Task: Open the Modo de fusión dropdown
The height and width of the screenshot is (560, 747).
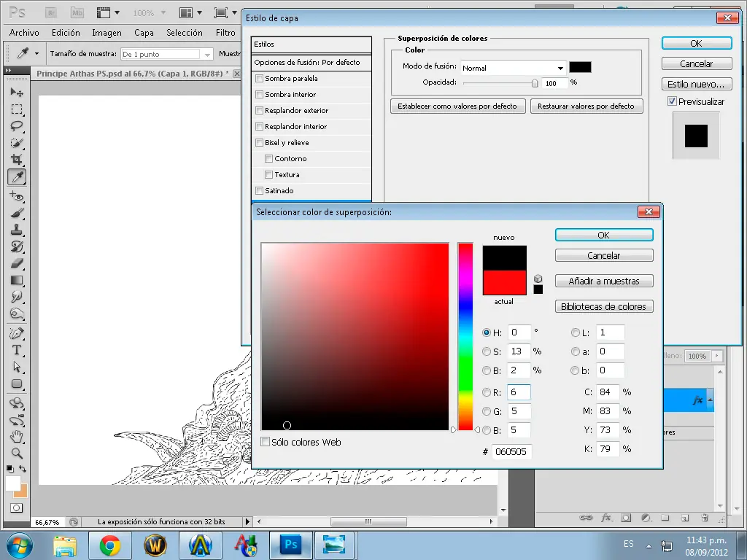Action: (x=514, y=68)
